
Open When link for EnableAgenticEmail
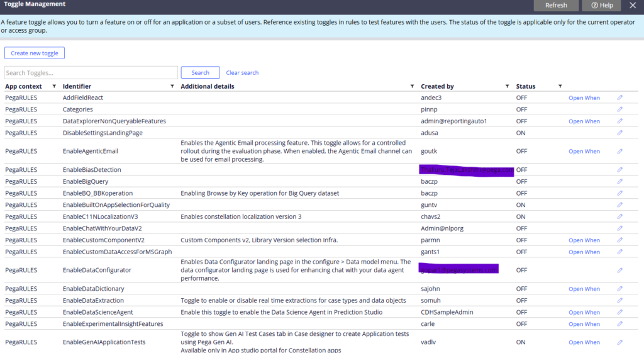click(584, 151)
